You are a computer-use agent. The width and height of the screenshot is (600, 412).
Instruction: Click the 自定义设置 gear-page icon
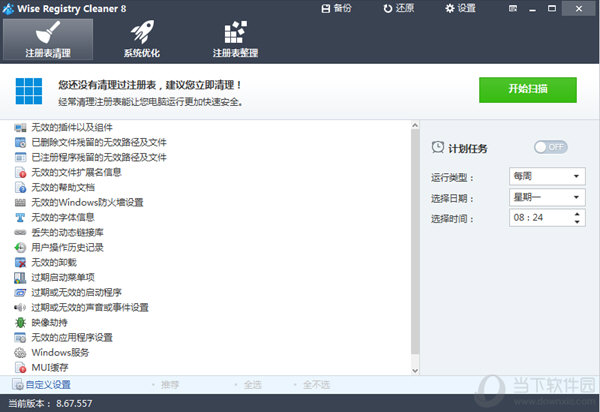[x=18, y=384]
